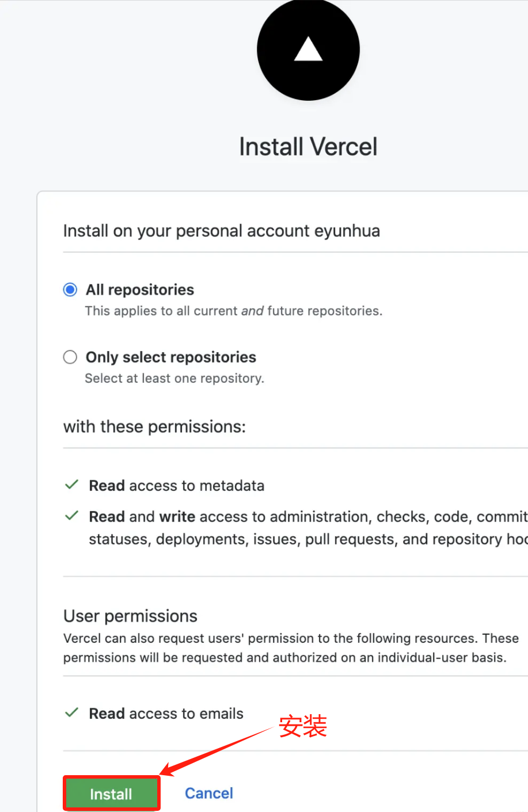Click the checkmark beside emails read access

(71, 713)
